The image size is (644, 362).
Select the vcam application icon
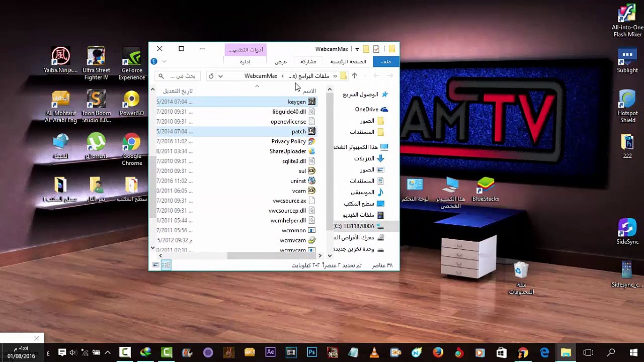(311, 191)
